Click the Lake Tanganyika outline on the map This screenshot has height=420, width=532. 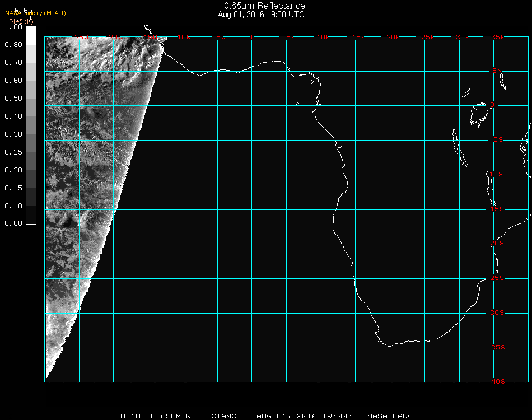[x=459, y=148]
